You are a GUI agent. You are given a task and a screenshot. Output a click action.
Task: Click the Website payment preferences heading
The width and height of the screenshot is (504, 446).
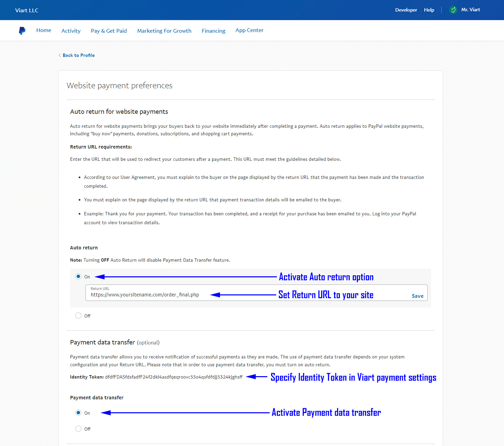pos(120,86)
